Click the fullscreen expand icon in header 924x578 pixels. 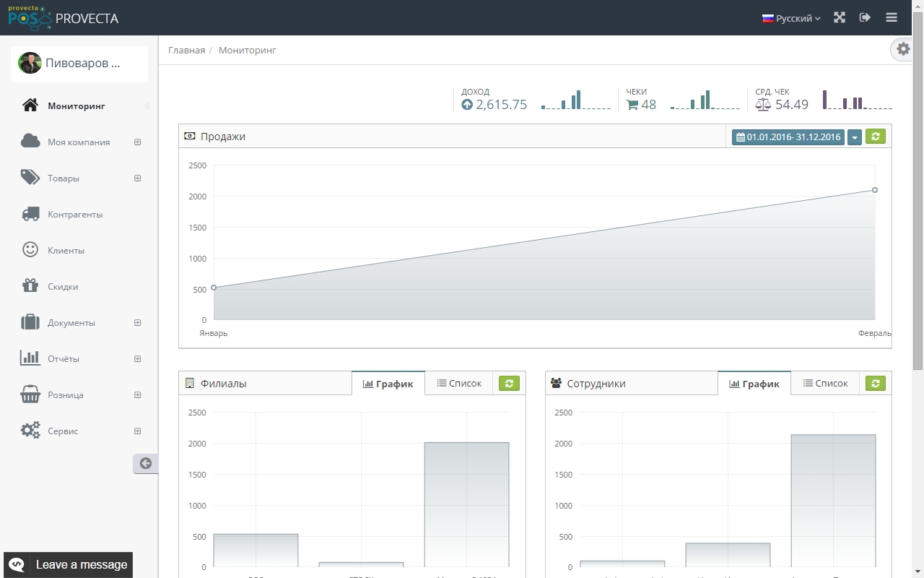coord(839,18)
